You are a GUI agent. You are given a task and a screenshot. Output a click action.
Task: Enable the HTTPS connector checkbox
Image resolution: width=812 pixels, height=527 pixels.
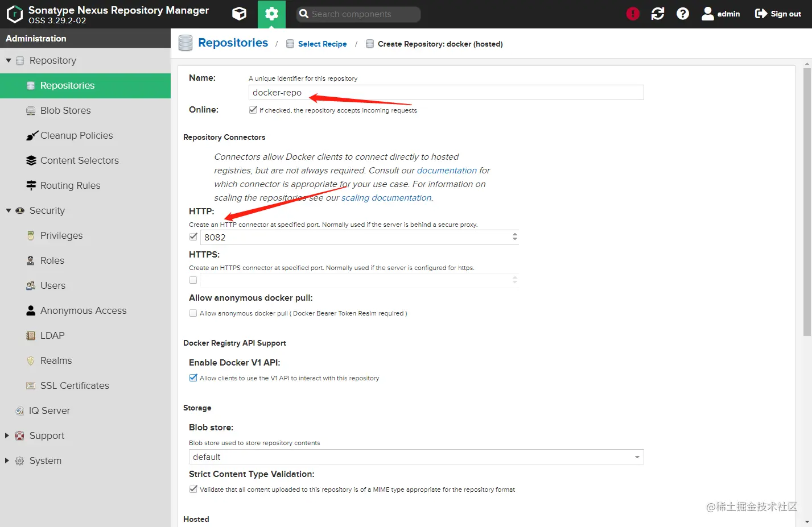click(x=193, y=280)
